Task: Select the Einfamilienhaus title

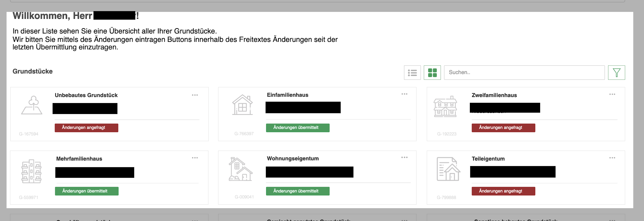Action: (288, 95)
